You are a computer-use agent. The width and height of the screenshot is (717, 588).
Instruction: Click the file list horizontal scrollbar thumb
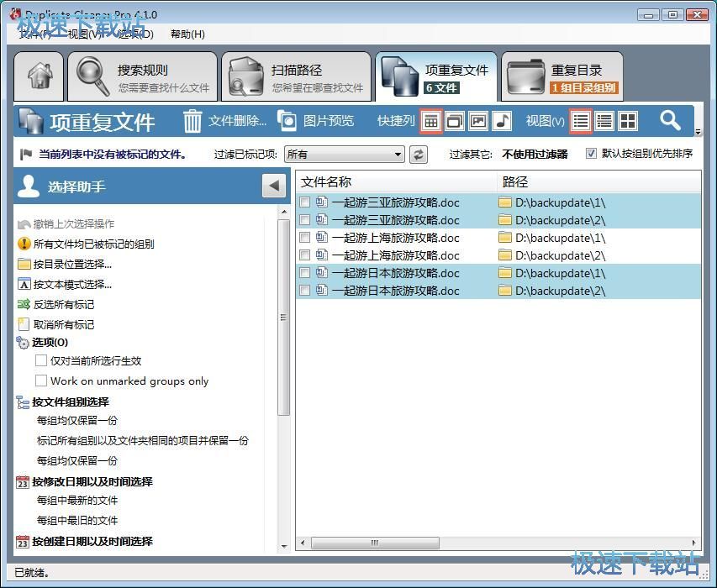(x=375, y=543)
